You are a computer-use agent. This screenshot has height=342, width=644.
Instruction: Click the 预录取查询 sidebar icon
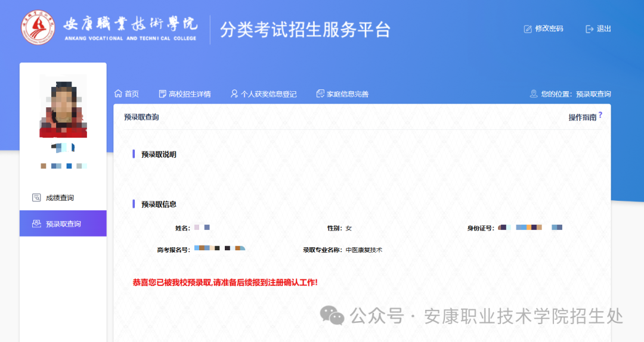pyautogui.click(x=36, y=223)
